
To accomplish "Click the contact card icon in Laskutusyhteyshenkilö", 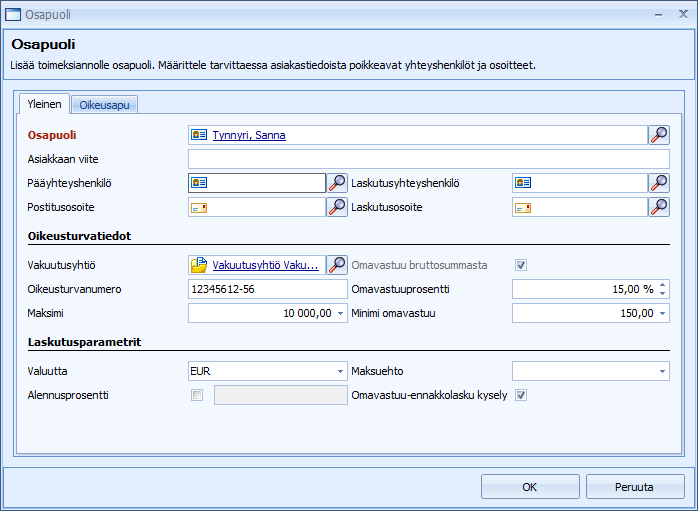I will click(523, 182).
